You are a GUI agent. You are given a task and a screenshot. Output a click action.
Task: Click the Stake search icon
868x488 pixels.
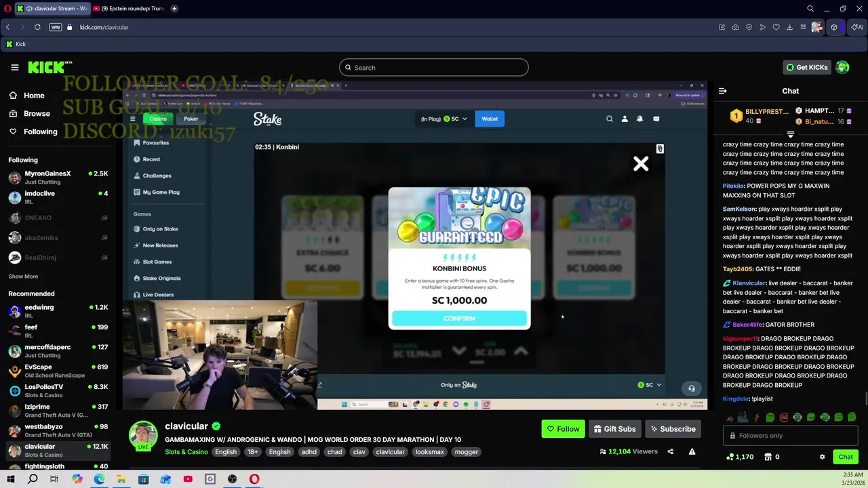(609, 119)
